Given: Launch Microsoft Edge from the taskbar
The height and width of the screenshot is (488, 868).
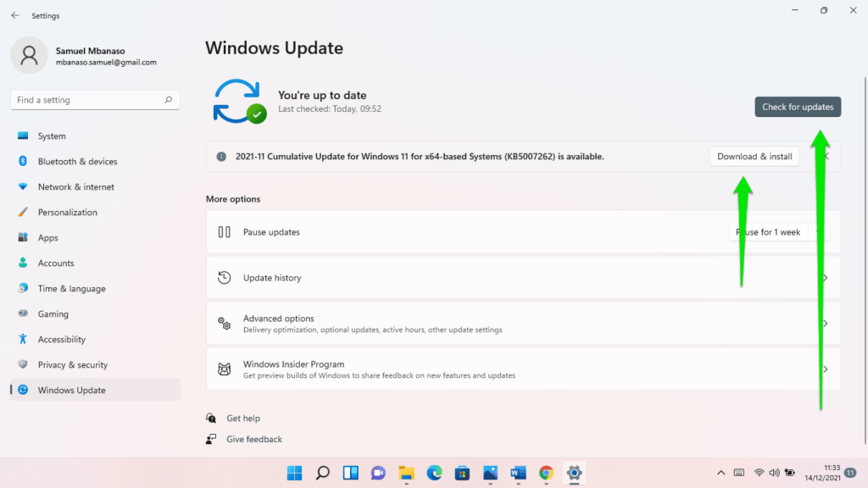Looking at the screenshot, I should coord(434,473).
